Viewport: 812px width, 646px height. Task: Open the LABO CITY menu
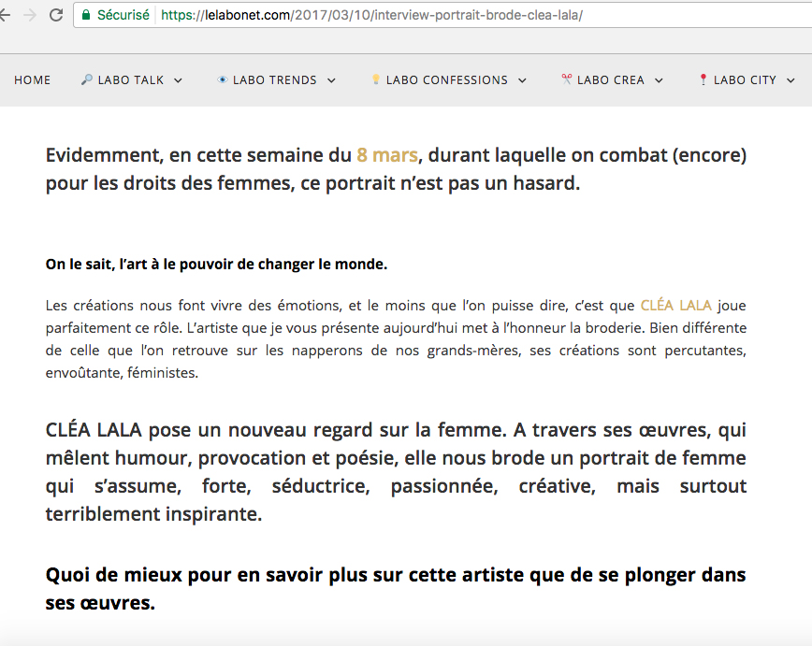[x=745, y=80]
